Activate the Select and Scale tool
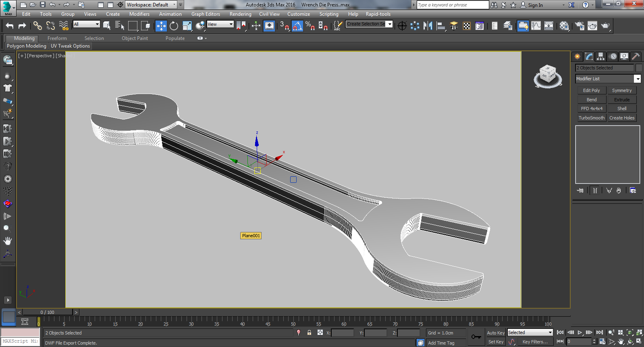 click(187, 26)
